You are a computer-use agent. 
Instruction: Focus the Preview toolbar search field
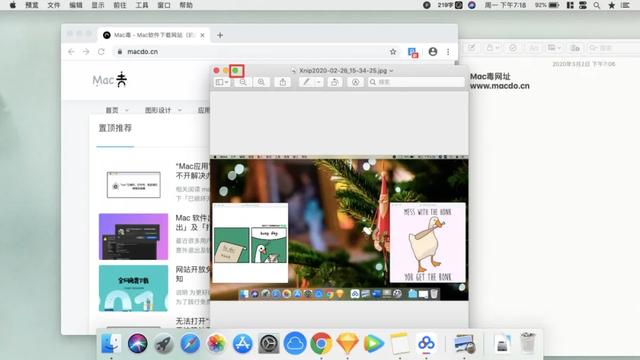pyautogui.click(x=416, y=82)
